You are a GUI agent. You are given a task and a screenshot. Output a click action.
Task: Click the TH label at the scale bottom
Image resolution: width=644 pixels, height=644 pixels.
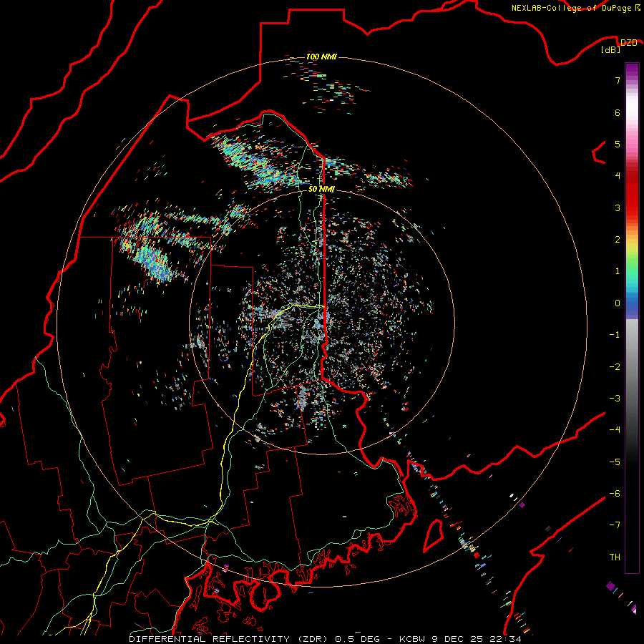pyautogui.click(x=615, y=557)
